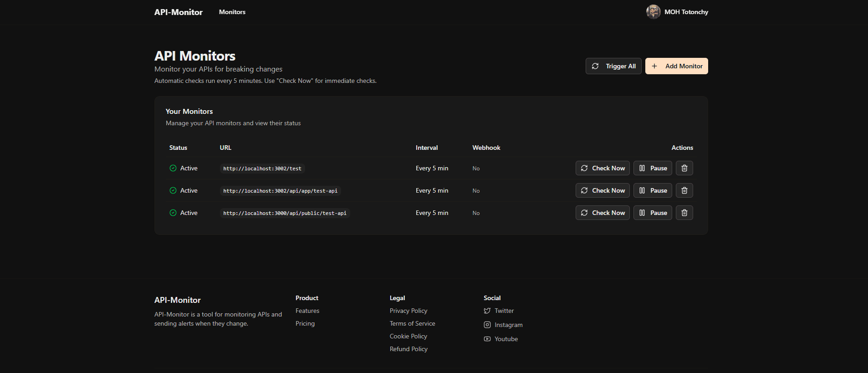Delete the localhost:3002/api/app/test-api monitor via its trash icon
The height and width of the screenshot is (373, 868).
pyautogui.click(x=684, y=190)
